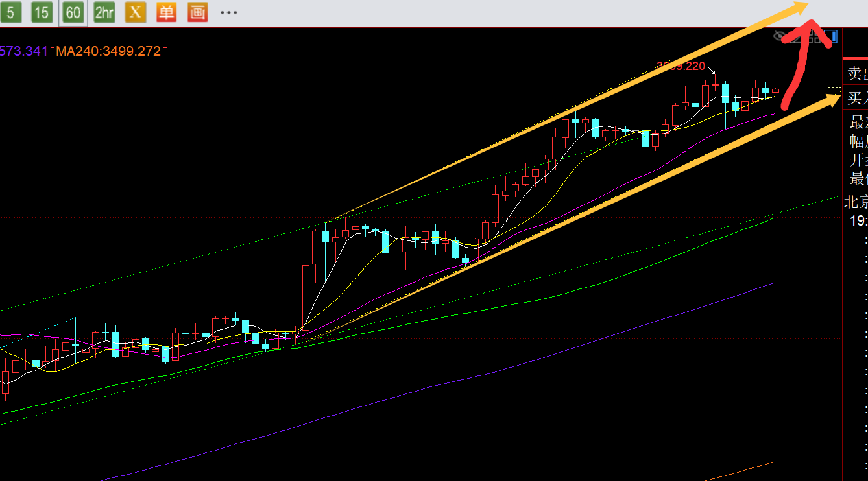Select the 15-minute timeframe button

(42, 12)
